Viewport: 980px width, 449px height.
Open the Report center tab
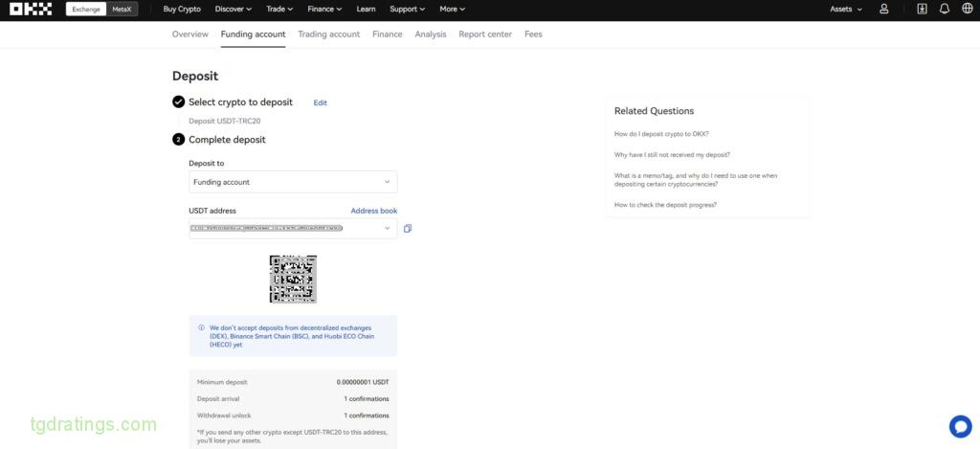pos(485,34)
